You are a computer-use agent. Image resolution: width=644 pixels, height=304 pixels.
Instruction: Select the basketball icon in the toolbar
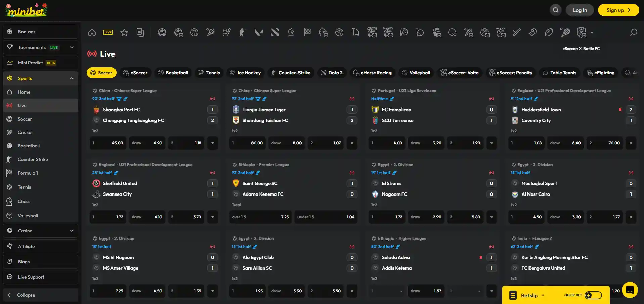(x=194, y=32)
